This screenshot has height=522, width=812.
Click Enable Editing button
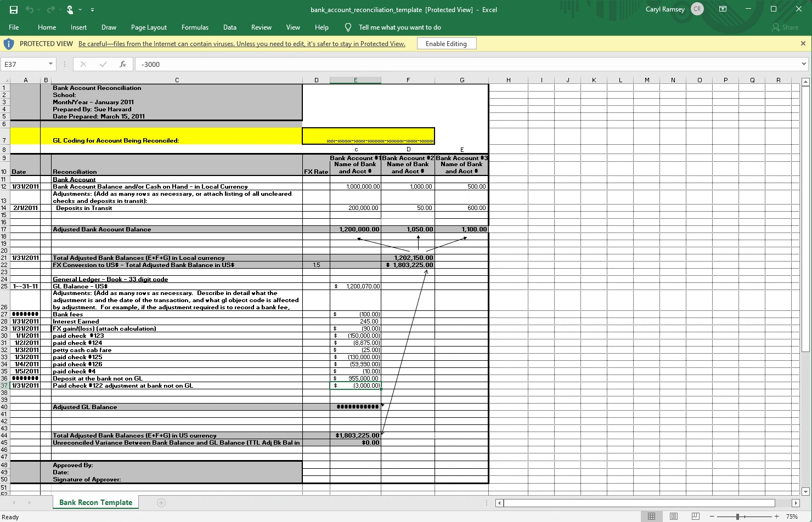(x=446, y=44)
